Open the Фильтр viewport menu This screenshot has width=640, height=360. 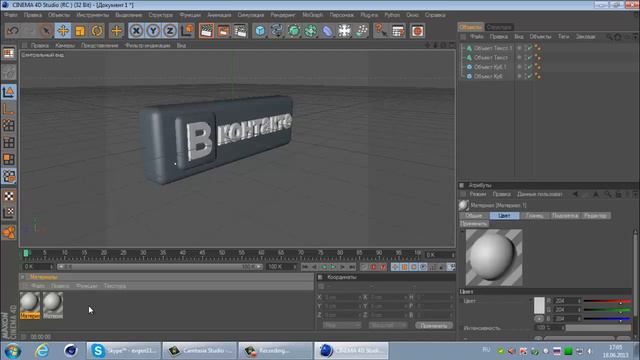(x=147, y=45)
